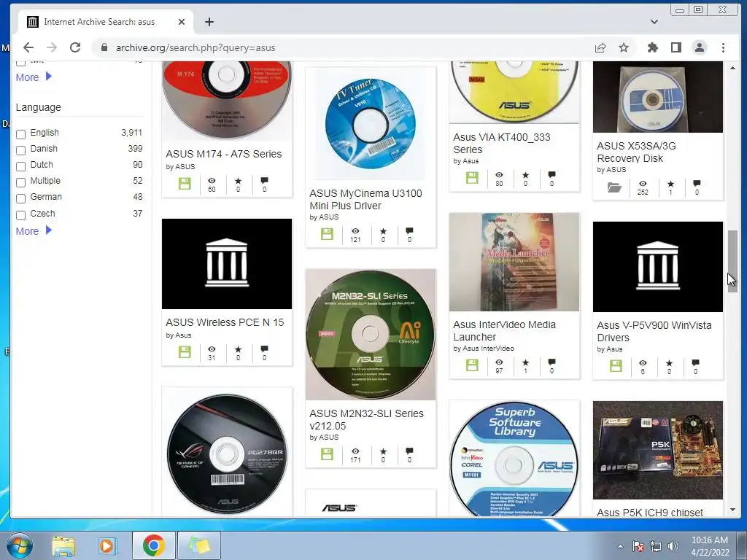Viewport: 747px width, 560px height.
Task: Click the floppy icon under ASUS Wireless PCE N 15
Action: point(185,352)
